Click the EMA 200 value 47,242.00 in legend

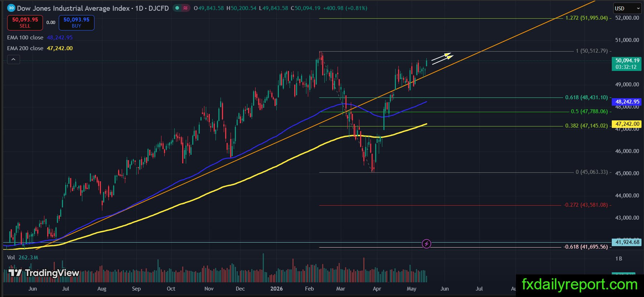click(x=60, y=48)
